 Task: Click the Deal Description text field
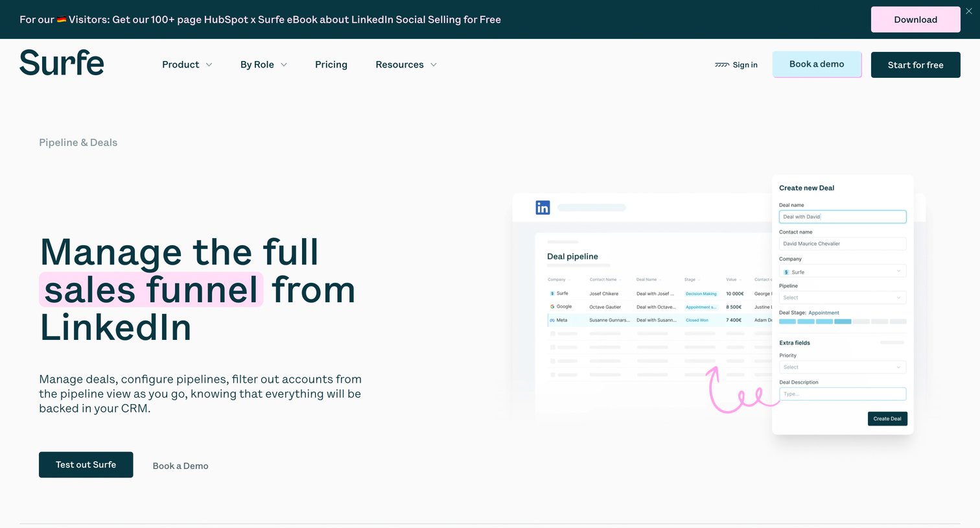point(843,394)
